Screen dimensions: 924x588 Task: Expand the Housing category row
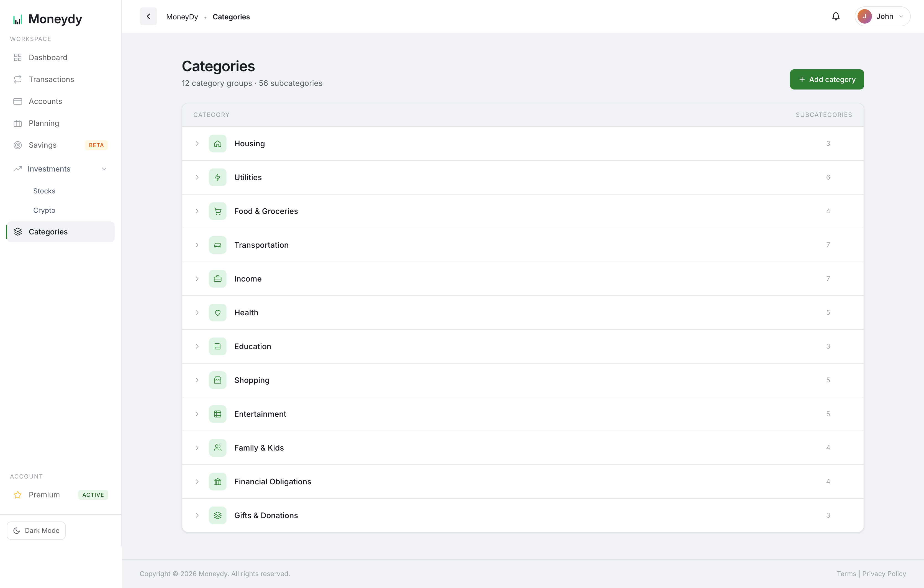(197, 144)
